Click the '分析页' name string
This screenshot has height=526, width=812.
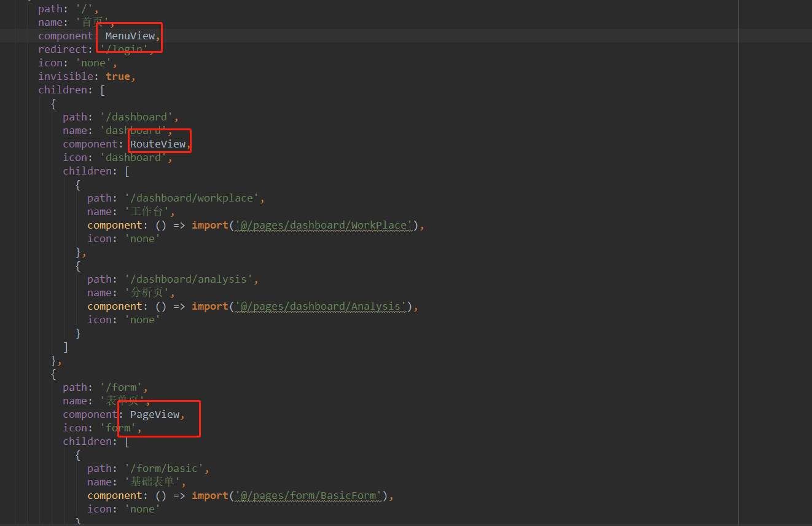(149, 292)
